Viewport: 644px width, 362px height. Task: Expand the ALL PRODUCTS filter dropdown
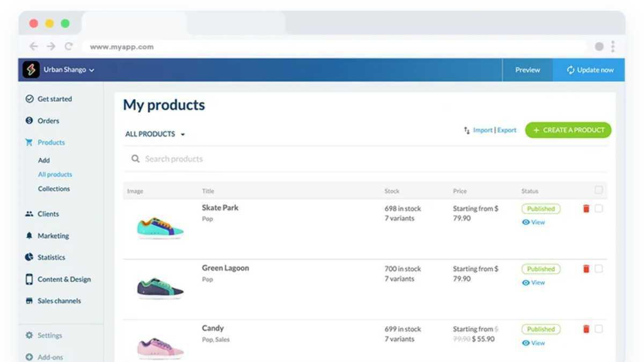[155, 134]
